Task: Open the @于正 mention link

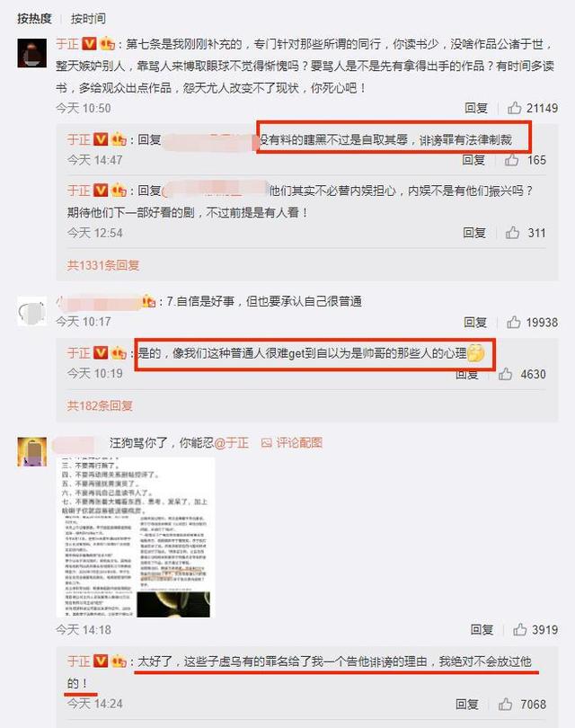Action: point(232,443)
